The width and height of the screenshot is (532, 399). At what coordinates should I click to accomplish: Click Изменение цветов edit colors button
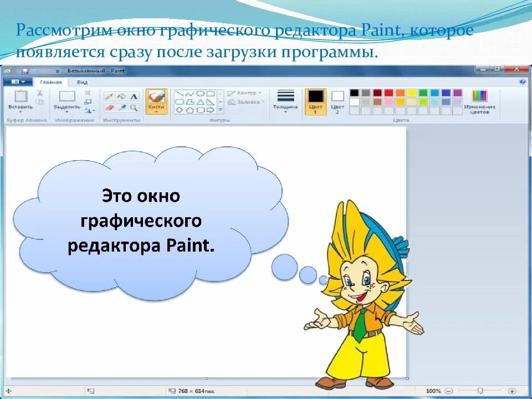tap(480, 102)
